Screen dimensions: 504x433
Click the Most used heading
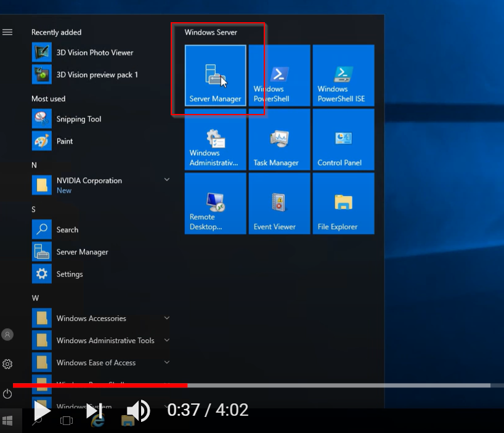[48, 99]
